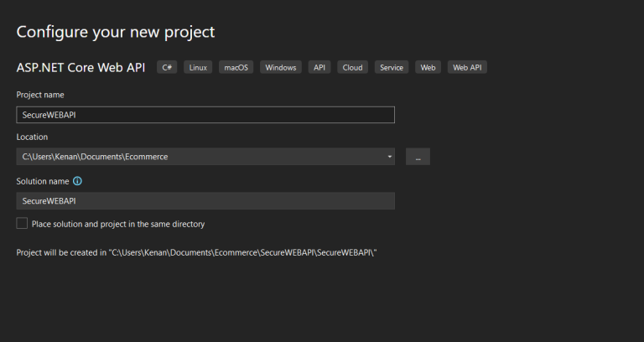The image size is (644, 342).
Task: Click the 'Project will be created in' path text
Action: 197,251
